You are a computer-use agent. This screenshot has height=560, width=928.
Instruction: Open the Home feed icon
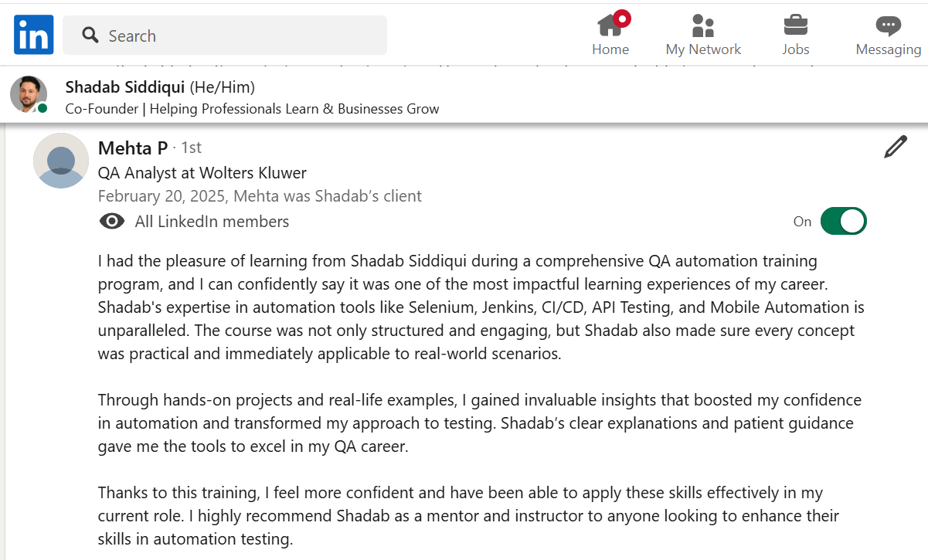coord(610,25)
